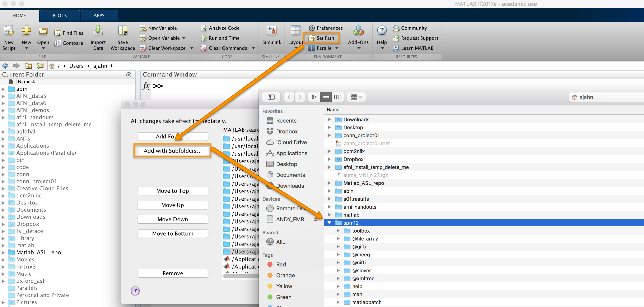The image size is (644, 307).
Task: Open Current Folder panel actions menu
Action: pyautogui.click(x=129, y=75)
